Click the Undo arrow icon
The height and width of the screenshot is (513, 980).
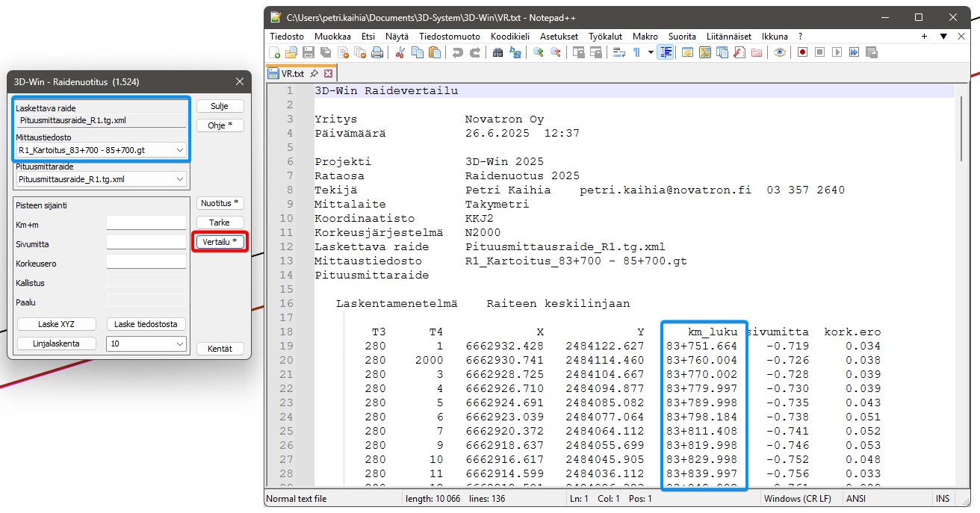457,52
